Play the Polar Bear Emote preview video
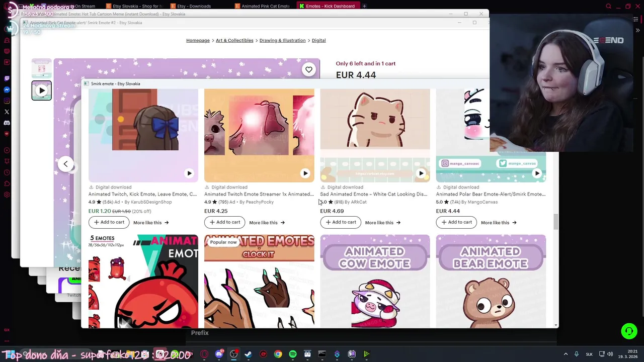Screen dimensions: 644x362 point(537,173)
